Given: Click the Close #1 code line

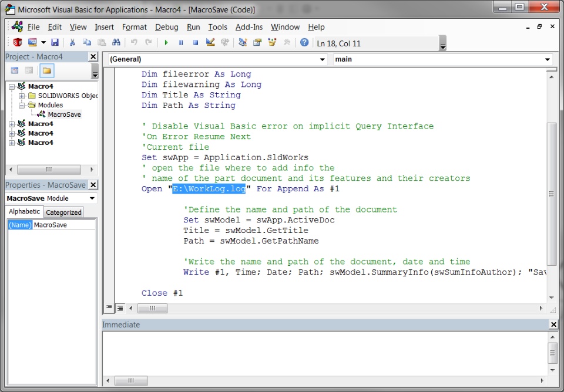Looking at the screenshot, I should 162,293.
